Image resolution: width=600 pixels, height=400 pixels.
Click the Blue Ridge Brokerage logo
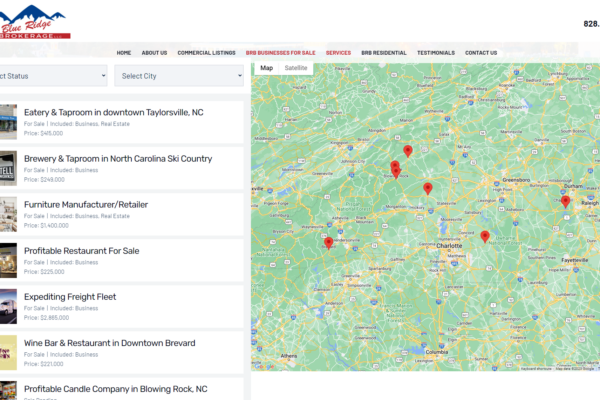tap(34, 22)
